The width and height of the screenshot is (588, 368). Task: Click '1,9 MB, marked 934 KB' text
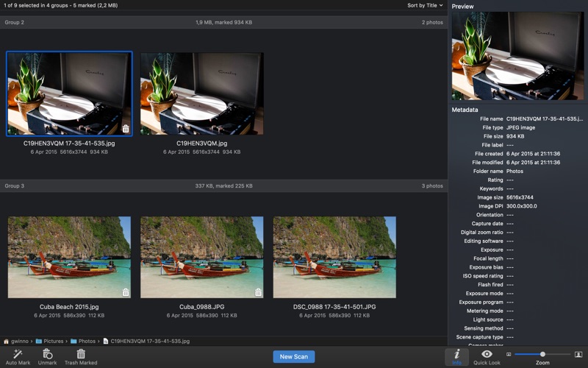(x=224, y=22)
